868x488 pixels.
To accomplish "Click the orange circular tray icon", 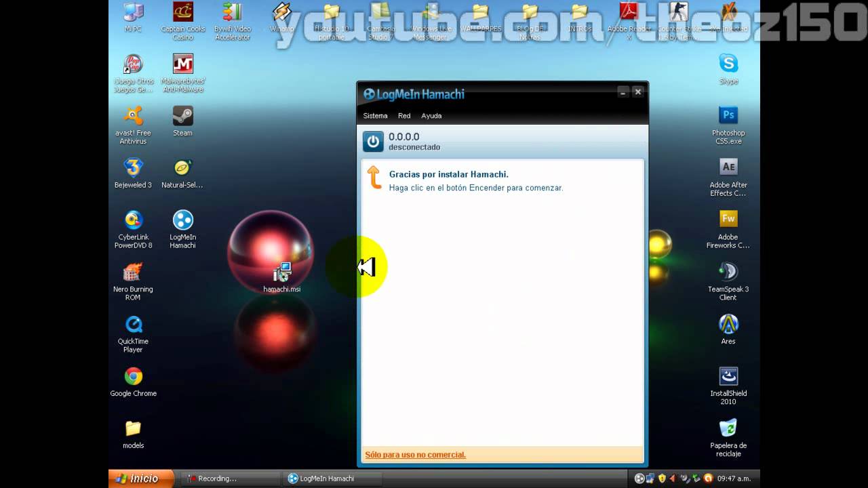I will point(708,479).
